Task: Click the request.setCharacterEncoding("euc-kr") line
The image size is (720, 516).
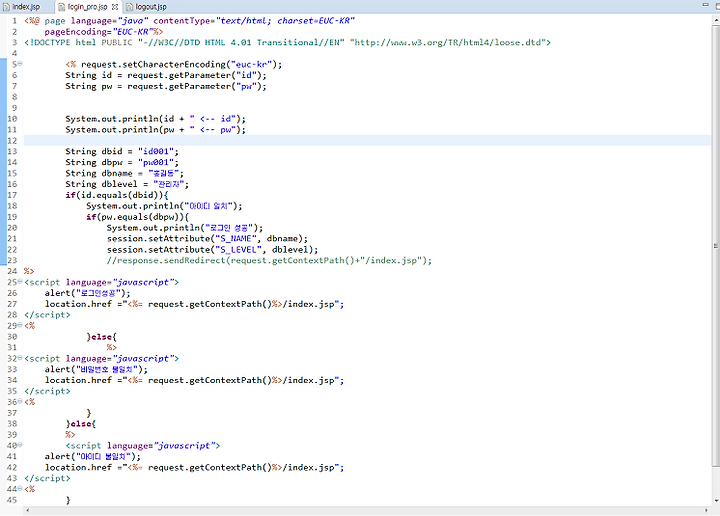Action: (x=174, y=64)
